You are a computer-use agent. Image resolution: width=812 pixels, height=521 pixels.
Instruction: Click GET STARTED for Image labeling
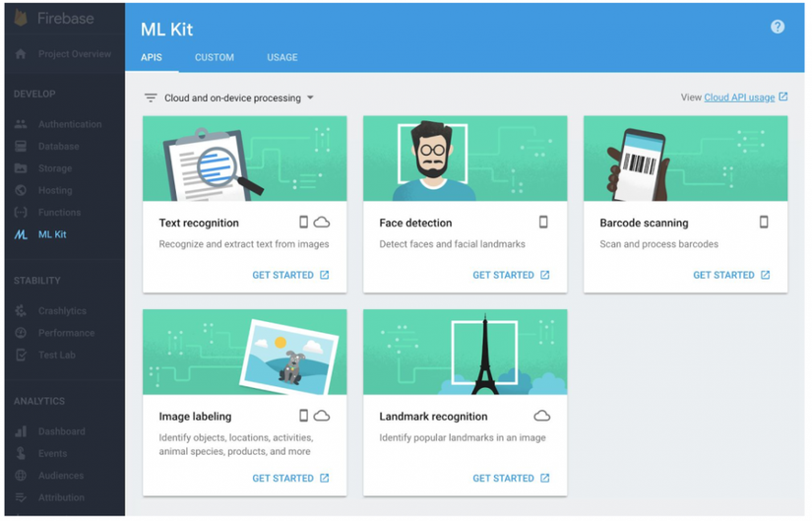290,478
